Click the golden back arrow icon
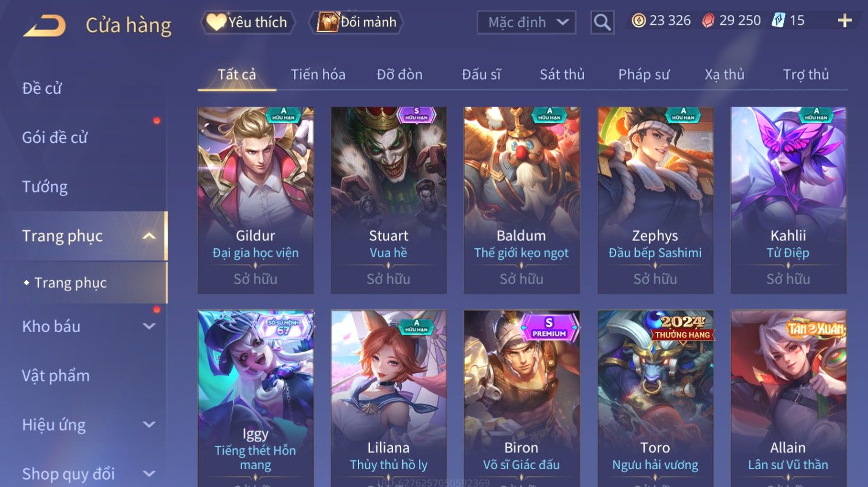Viewport: 868px width, 487px height. click(x=44, y=25)
